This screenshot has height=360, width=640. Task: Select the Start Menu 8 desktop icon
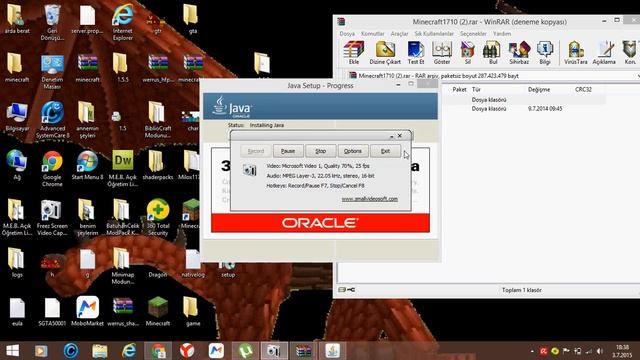tap(87, 165)
